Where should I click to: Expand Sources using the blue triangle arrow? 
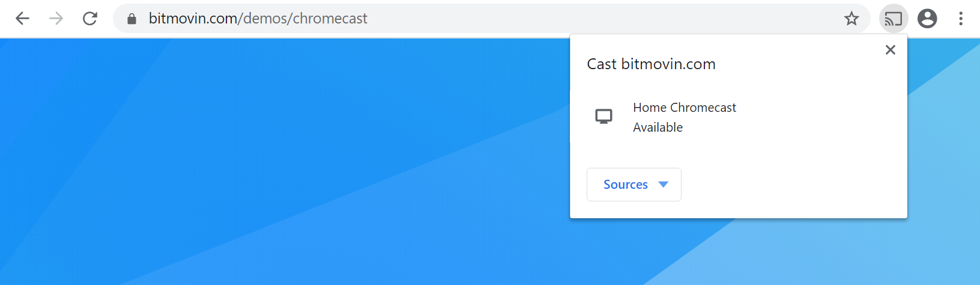(x=664, y=185)
